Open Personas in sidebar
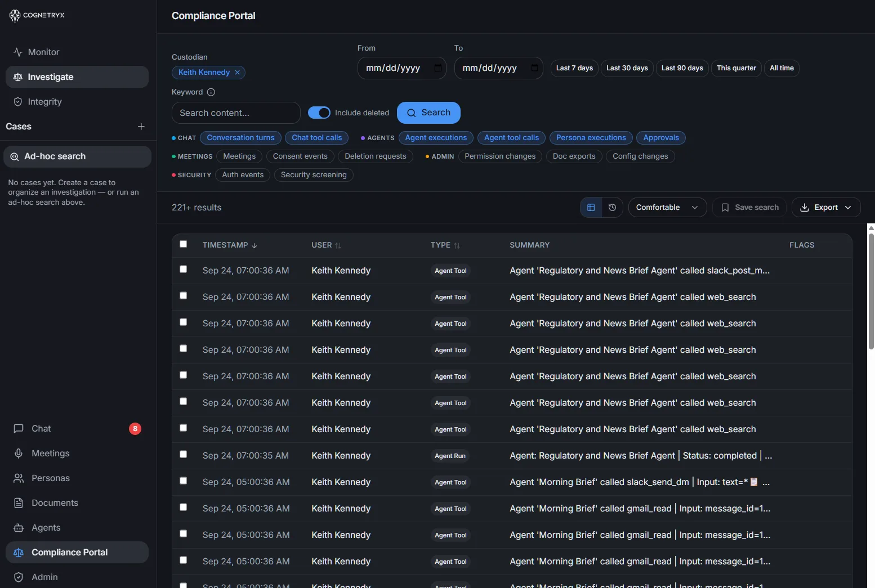875x588 pixels. coord(77,478)
